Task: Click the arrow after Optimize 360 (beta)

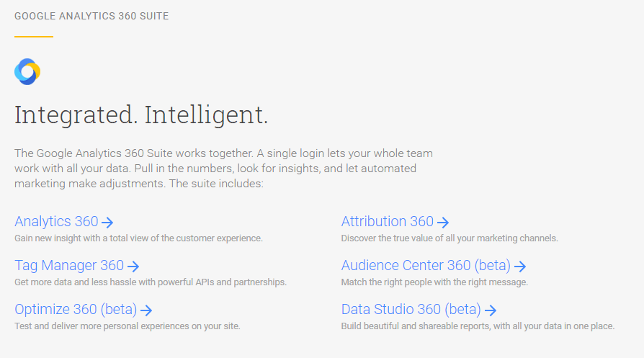Action: [146, 310]
